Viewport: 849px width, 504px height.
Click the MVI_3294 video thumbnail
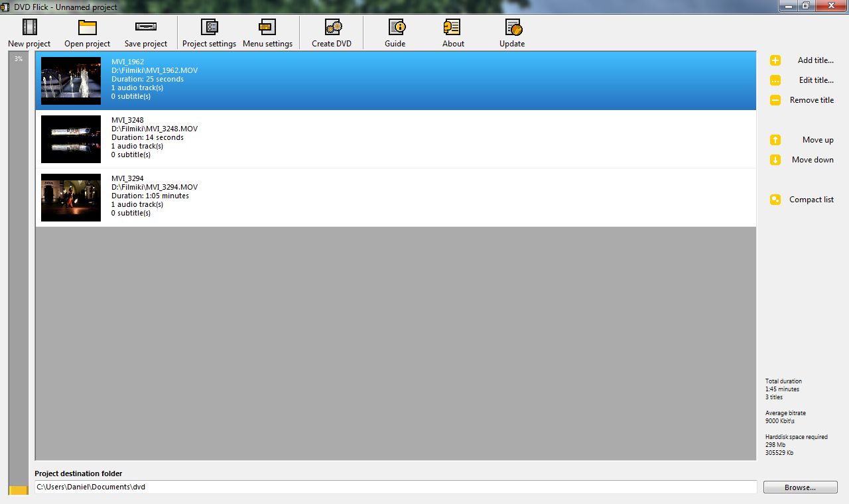(71, 197)
